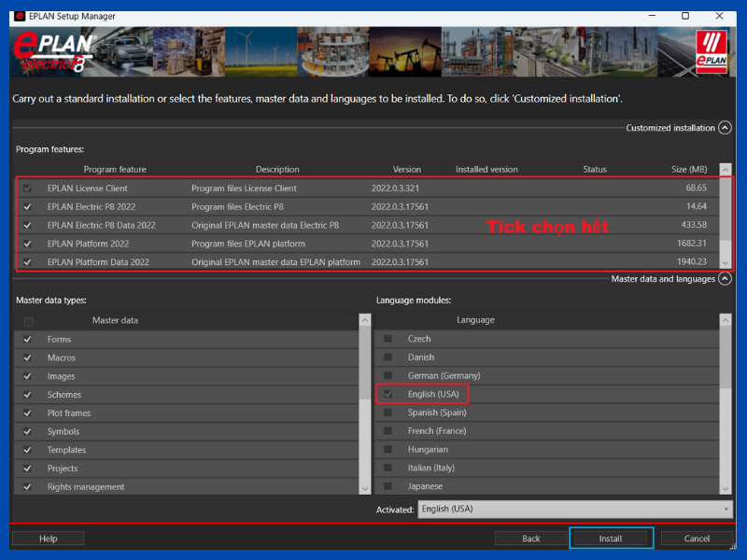Uncheck the Symbols master data checkbox
747x560 pixels.
(x=27, y=432)
